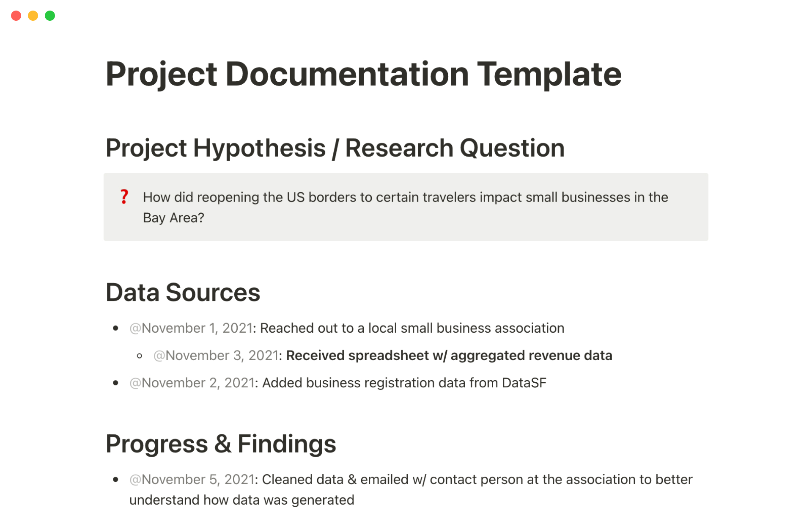
Task: Open the @November 2, 2021 date mention
Action: click(x=192, y=383)
